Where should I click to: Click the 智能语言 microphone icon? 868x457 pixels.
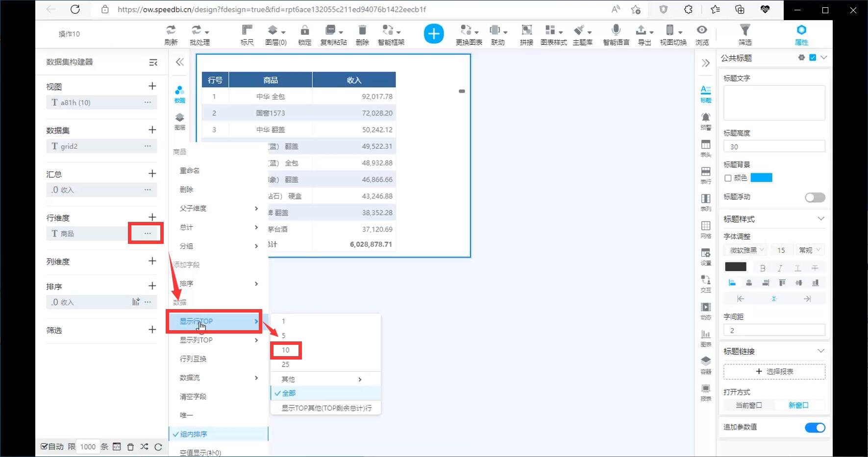tap(616, 30)
